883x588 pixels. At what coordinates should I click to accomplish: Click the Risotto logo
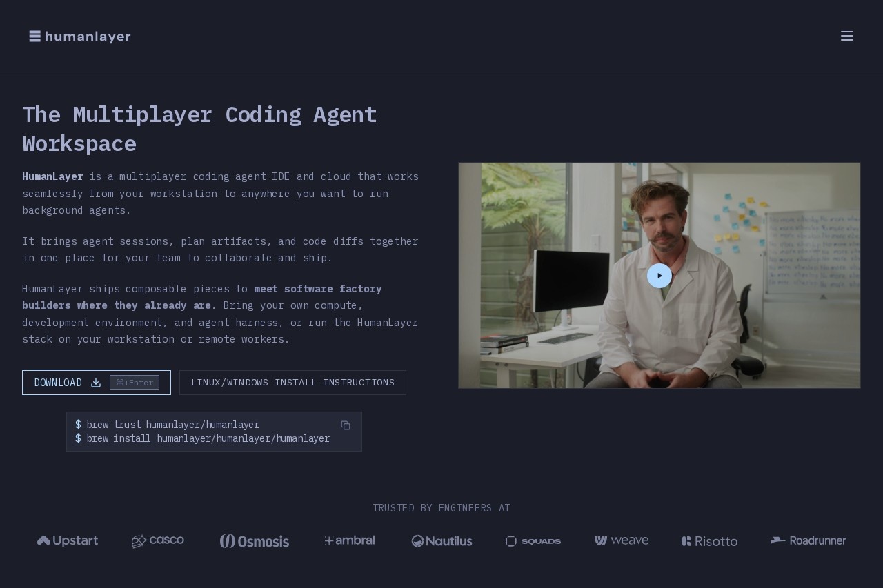(710, 541)
